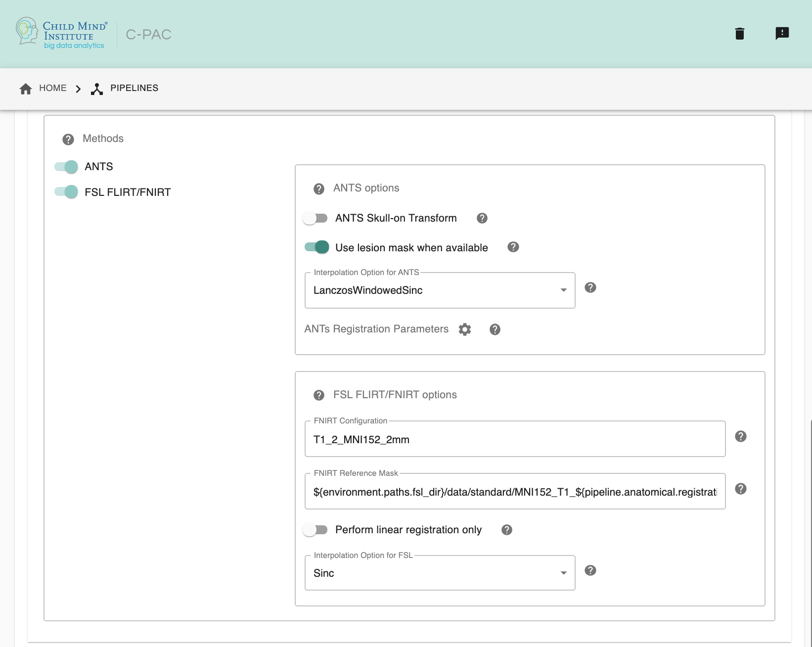Open the feedback message icon
This screenshot has height=647, width=812.
pyautogui.click(x=782, y=34)
